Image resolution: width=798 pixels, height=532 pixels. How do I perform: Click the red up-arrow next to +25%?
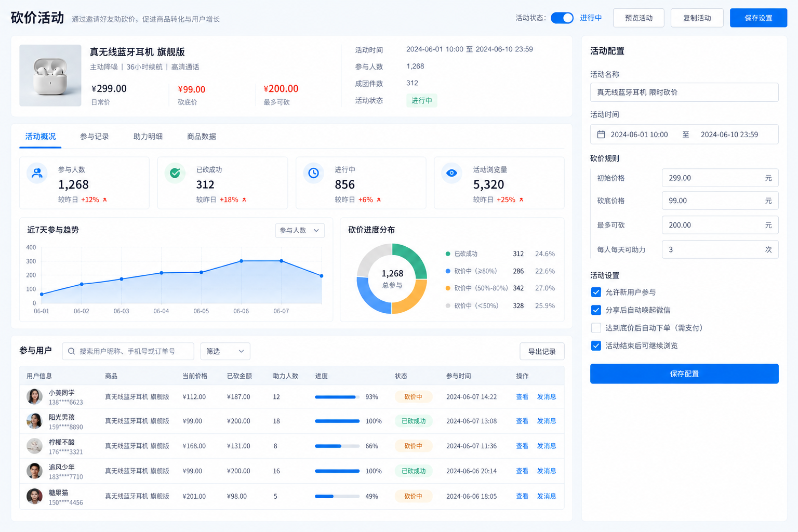tap(521, 199)
